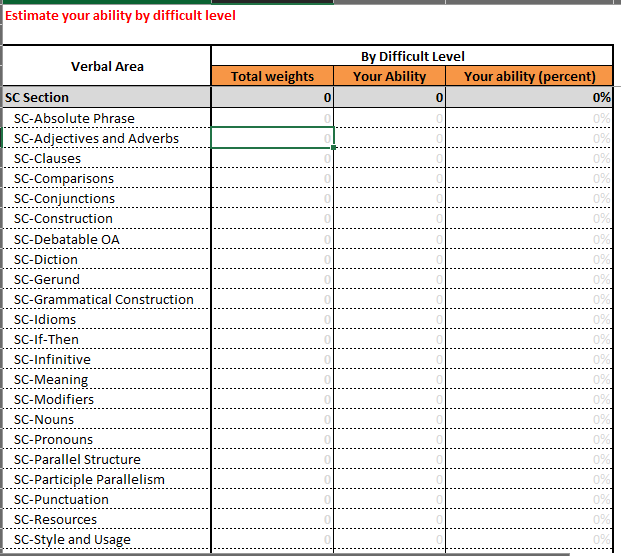This screenshot has height=556, width=621.
Task: Select Total weights cell for SC-Gerund
Action: pyautogui.click(x=272, y=279)
